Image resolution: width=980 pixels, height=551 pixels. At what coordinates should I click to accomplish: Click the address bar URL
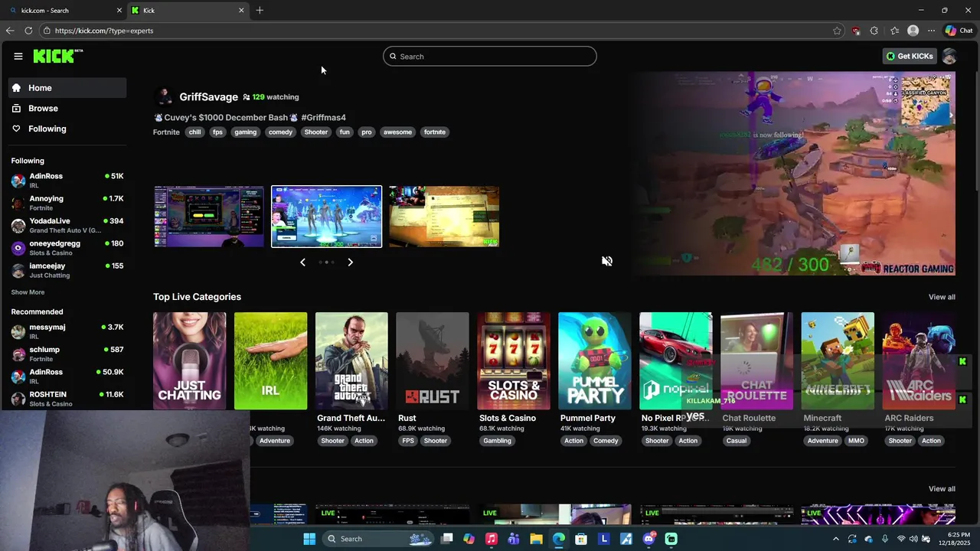point(104,31)
